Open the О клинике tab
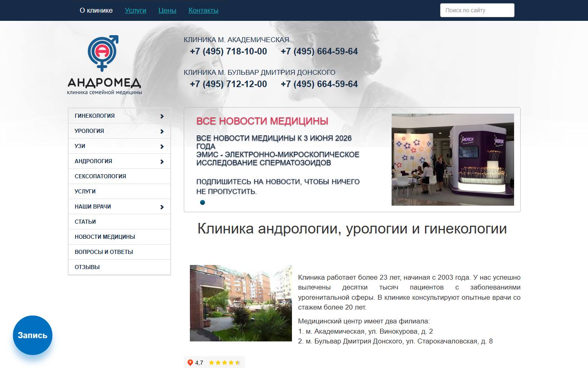Screen dimensions: 588x368 pyautogui.click(x=96, y=10)
